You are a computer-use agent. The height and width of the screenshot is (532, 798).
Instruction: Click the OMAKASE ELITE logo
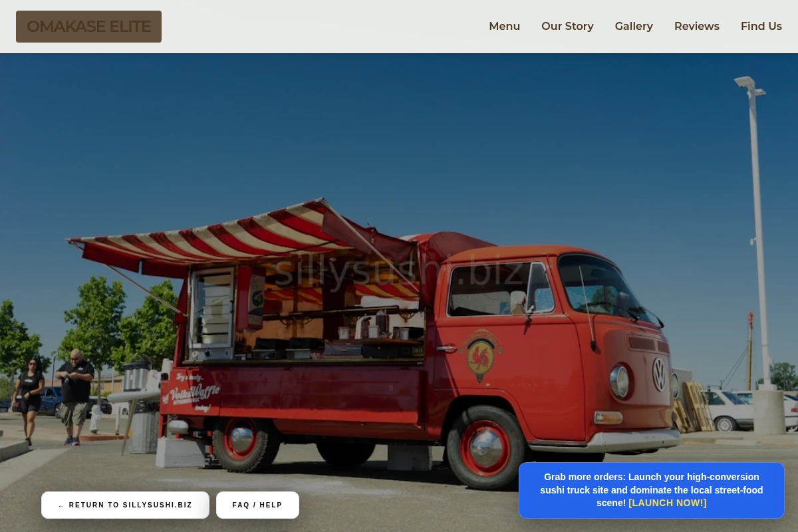tap(88, 27)
